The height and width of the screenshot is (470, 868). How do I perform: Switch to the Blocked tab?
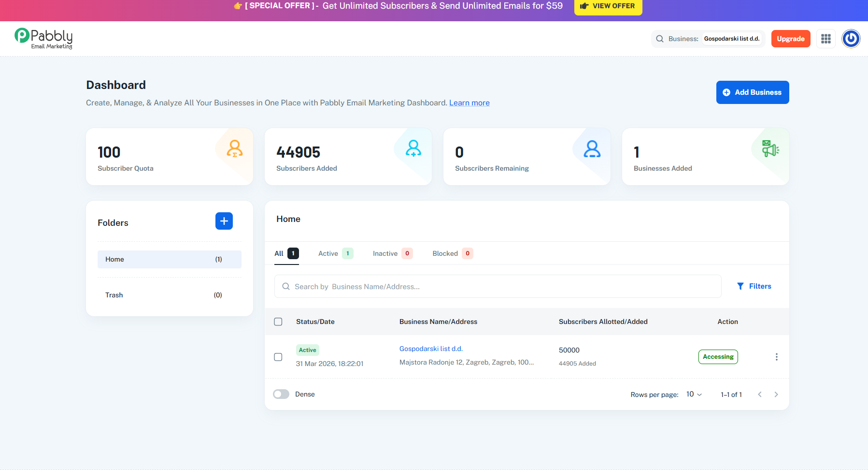point(453,253)
